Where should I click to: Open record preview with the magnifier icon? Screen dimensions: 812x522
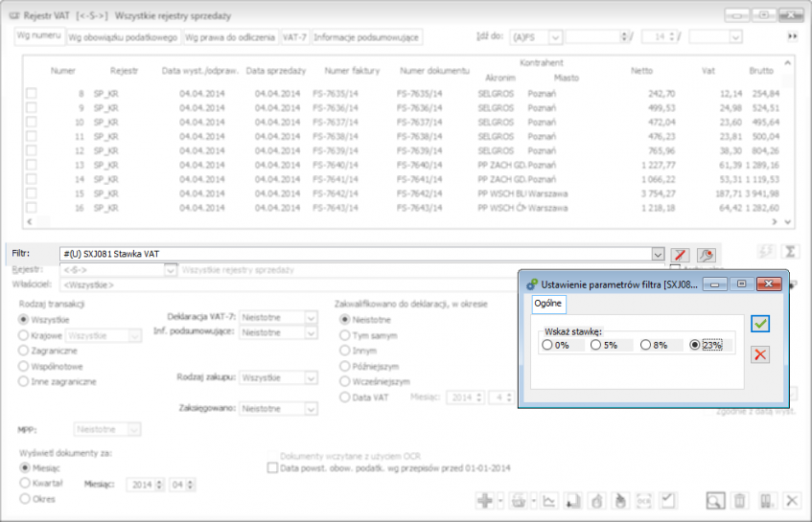pyautogui.click(x=715, y=500)
